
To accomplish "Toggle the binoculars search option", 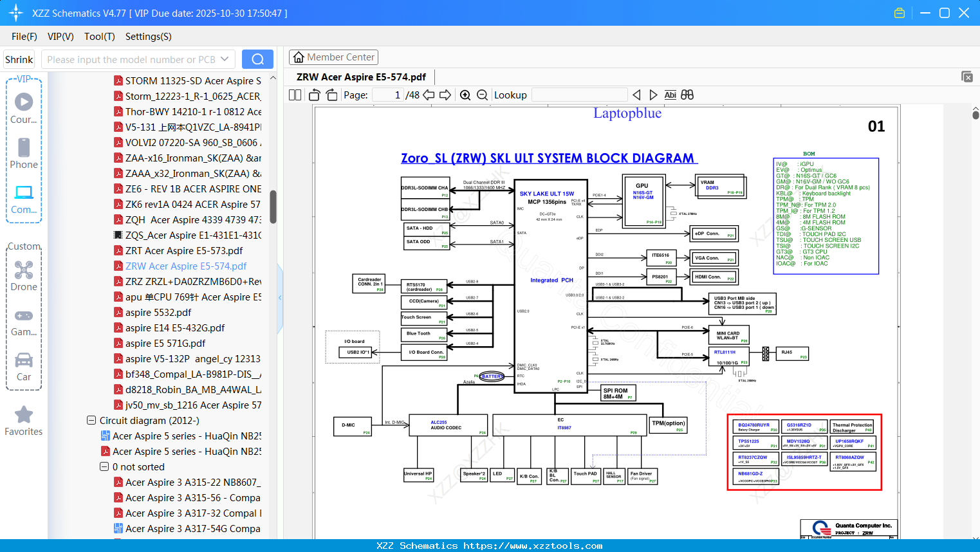I will click(687, 95).
